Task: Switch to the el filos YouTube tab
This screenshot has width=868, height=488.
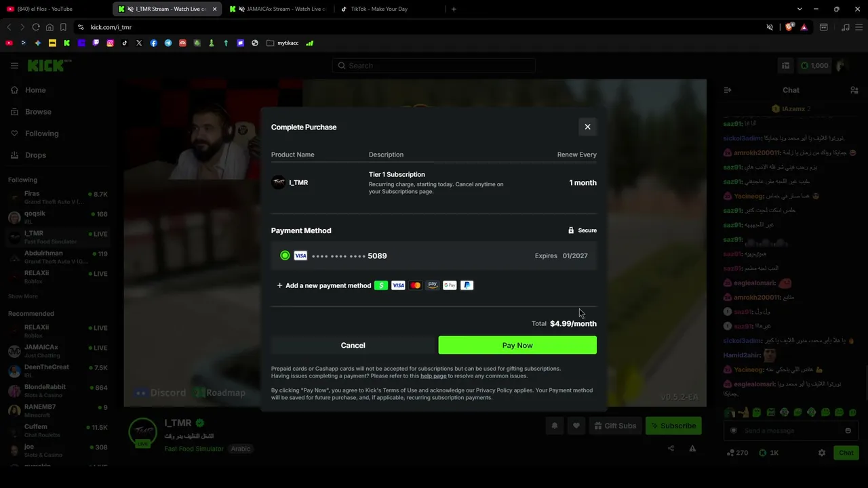Action: (56, 9)
